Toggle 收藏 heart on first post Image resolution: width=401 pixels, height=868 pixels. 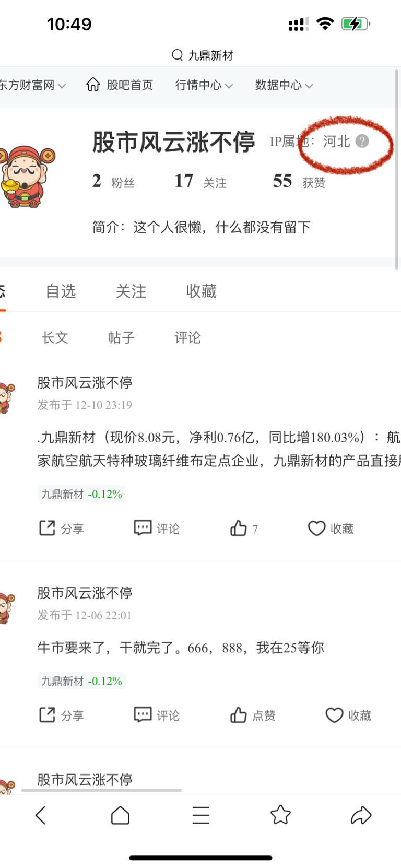coord(331,529)
